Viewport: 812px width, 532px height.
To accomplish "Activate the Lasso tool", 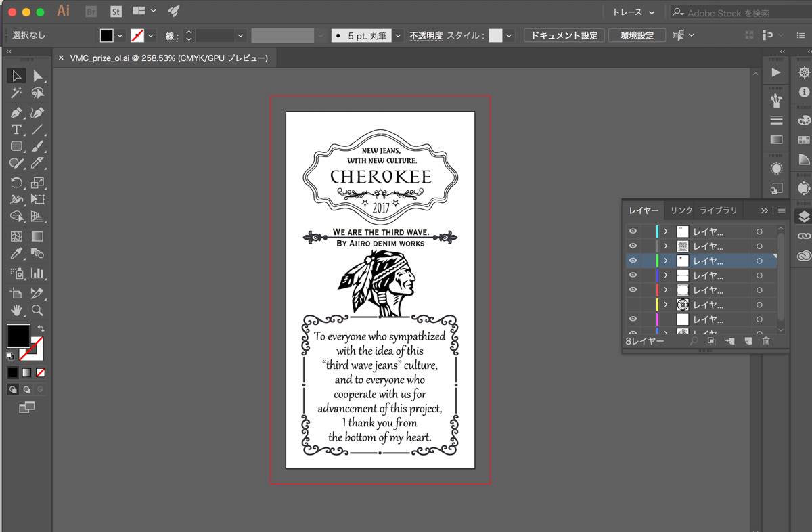I will [37, 93].
